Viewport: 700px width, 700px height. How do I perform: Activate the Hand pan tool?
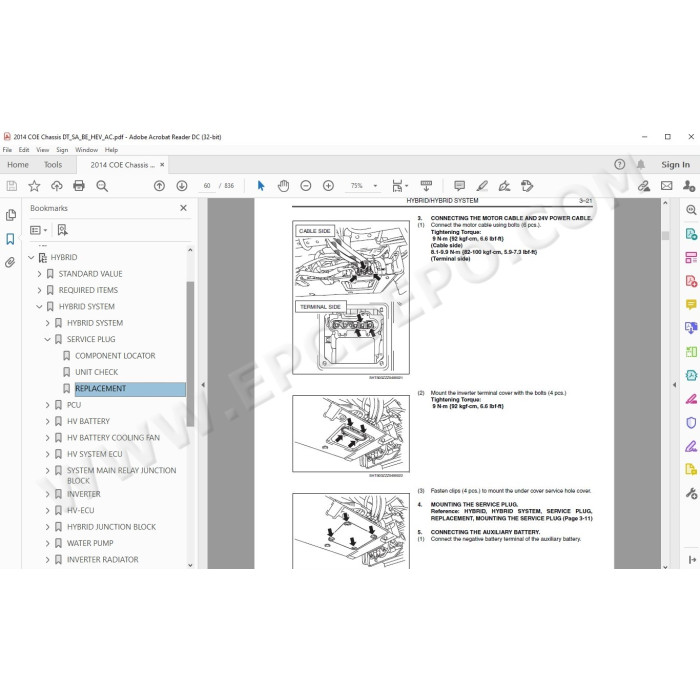point(283,186)
